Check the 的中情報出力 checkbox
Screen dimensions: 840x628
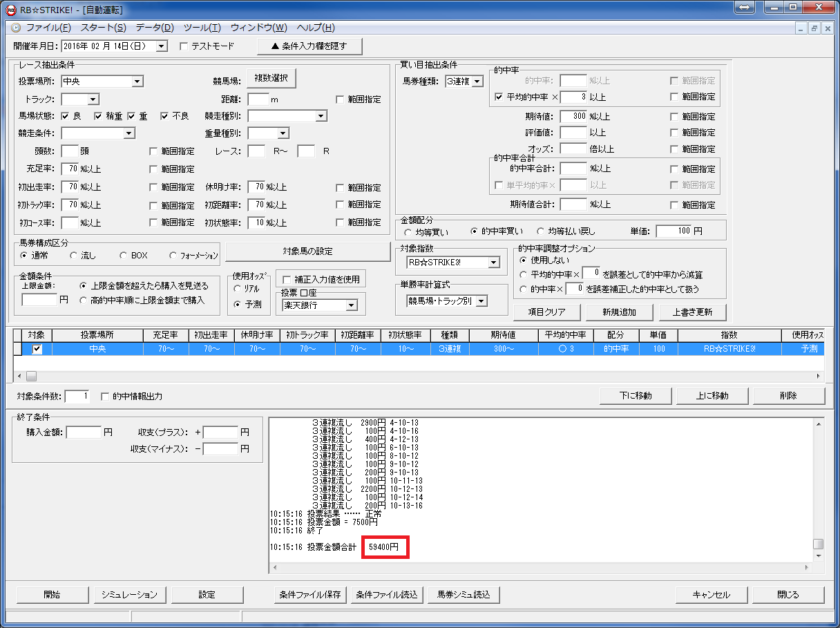(x=106, y=397)
